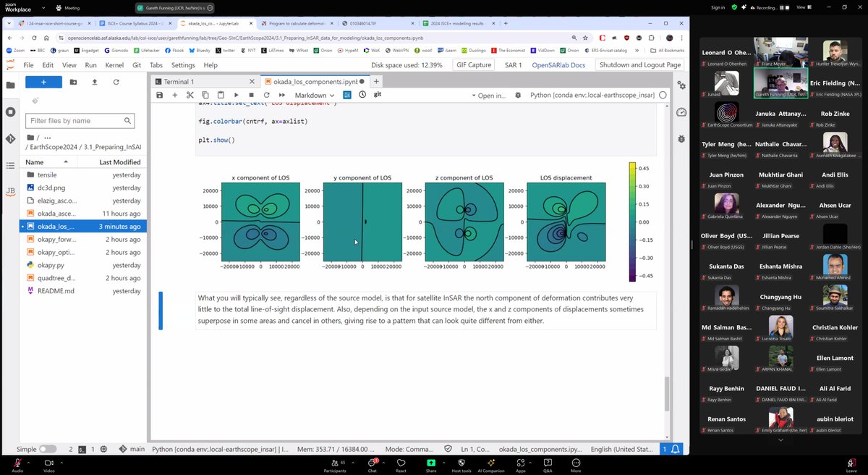
Task: Select the README.md file
Action: [84, 291]
